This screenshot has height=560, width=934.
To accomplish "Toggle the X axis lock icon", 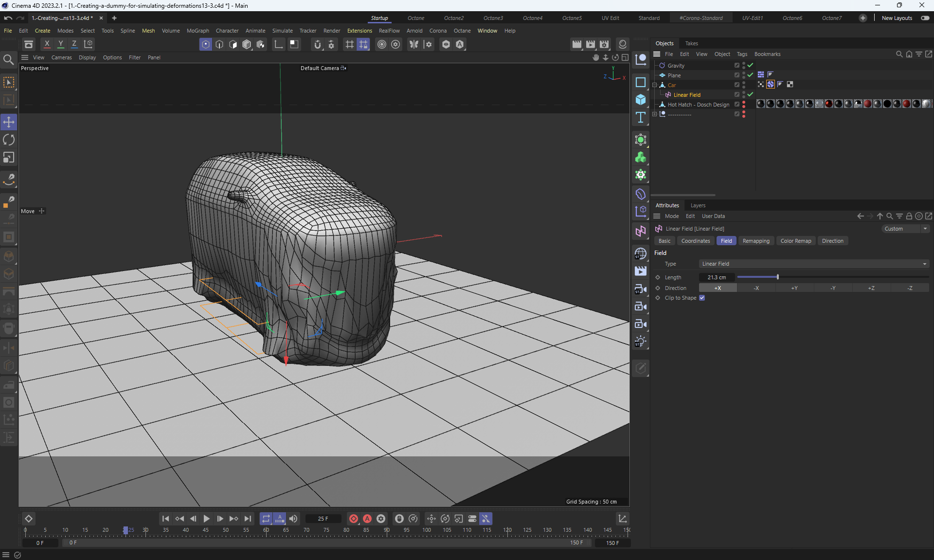I will 47,44.
